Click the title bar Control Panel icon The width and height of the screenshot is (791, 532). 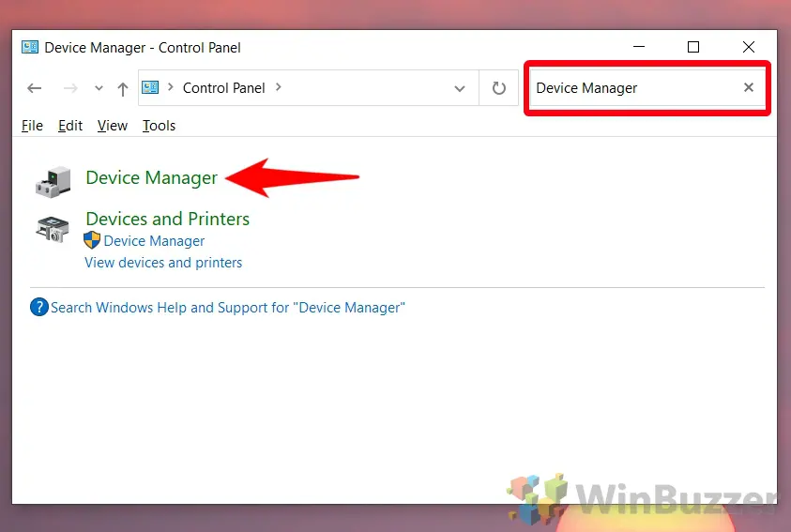tap(30, 47)
